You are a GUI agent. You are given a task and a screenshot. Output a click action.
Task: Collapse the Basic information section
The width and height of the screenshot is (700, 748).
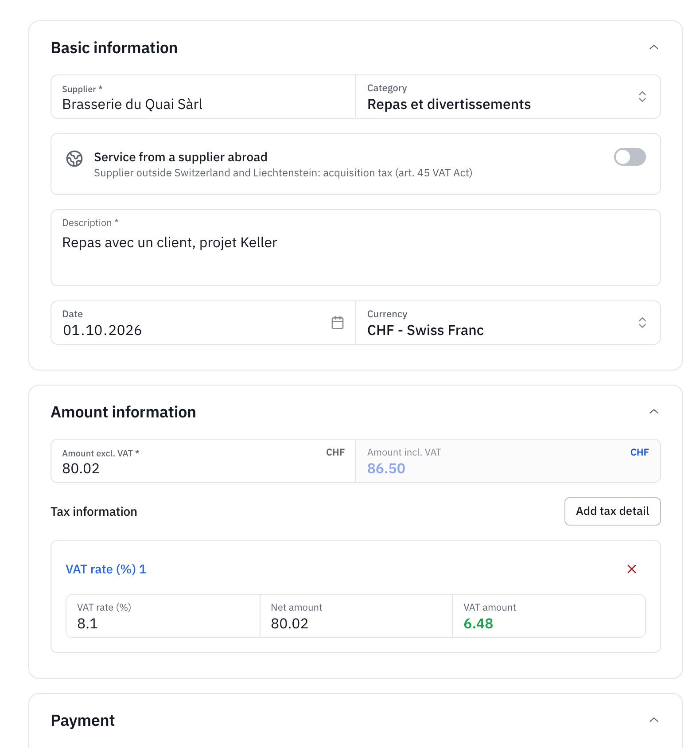point(653,47)
